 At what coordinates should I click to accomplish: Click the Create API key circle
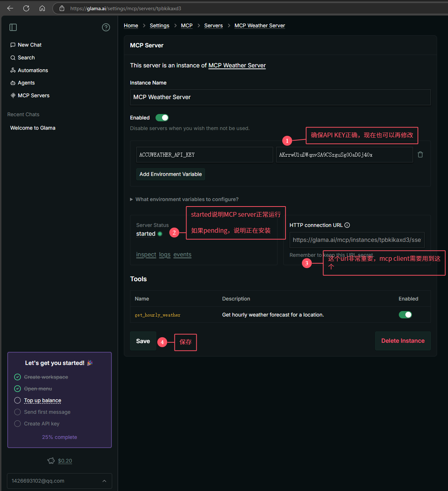click(17, 424)
